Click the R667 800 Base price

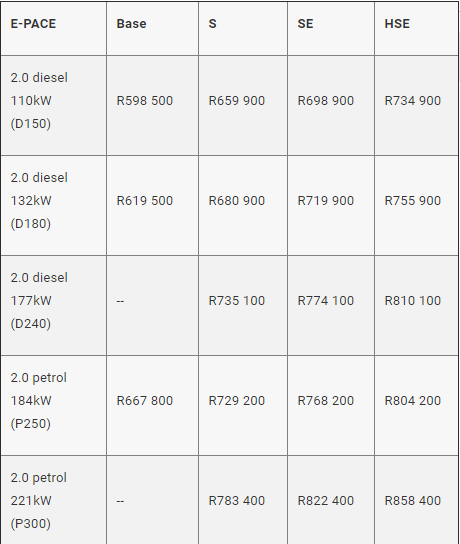pos(145,400)
